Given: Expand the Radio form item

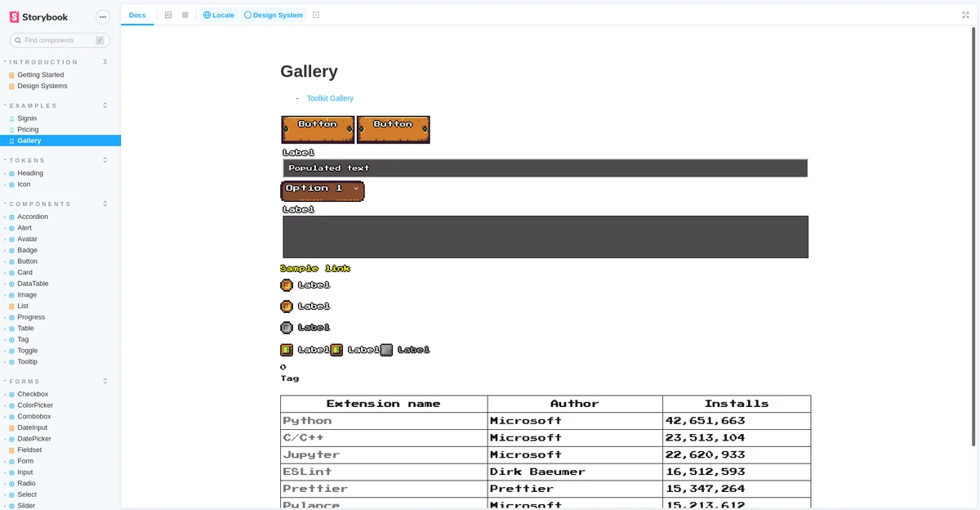Looking at the screenshot, I should pos(26,483).
